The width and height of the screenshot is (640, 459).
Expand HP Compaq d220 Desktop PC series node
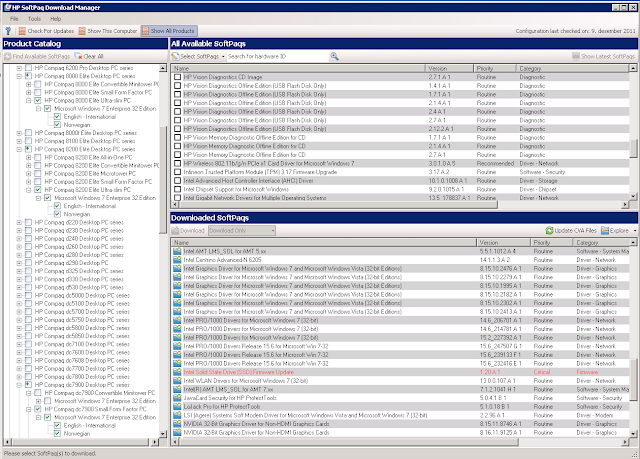[19, 222]
